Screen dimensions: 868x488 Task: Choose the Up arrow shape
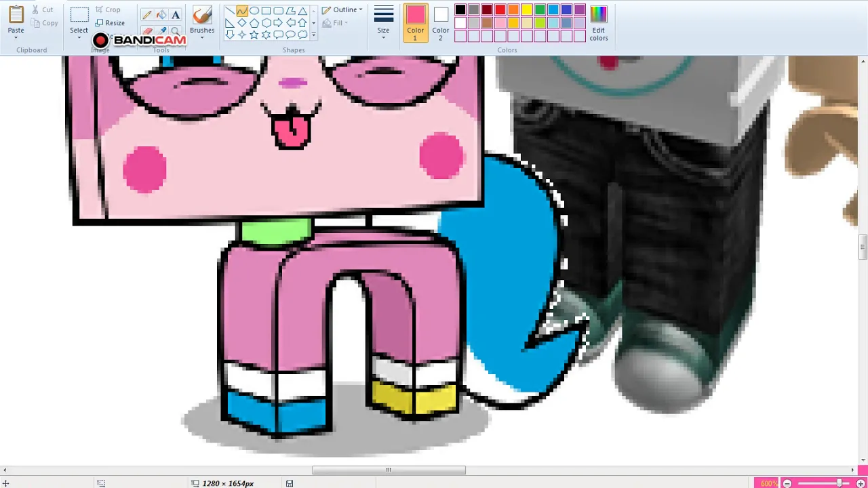(x=303, y=23)
